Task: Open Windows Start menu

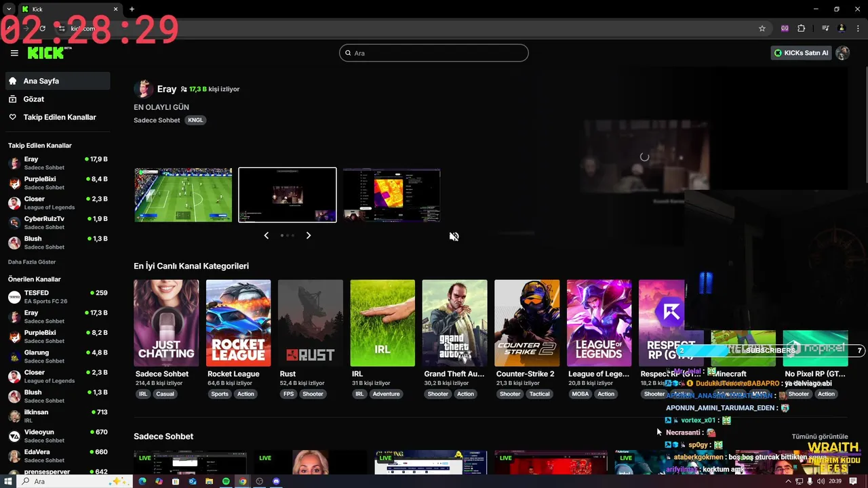Action: (x=7, y=481)
